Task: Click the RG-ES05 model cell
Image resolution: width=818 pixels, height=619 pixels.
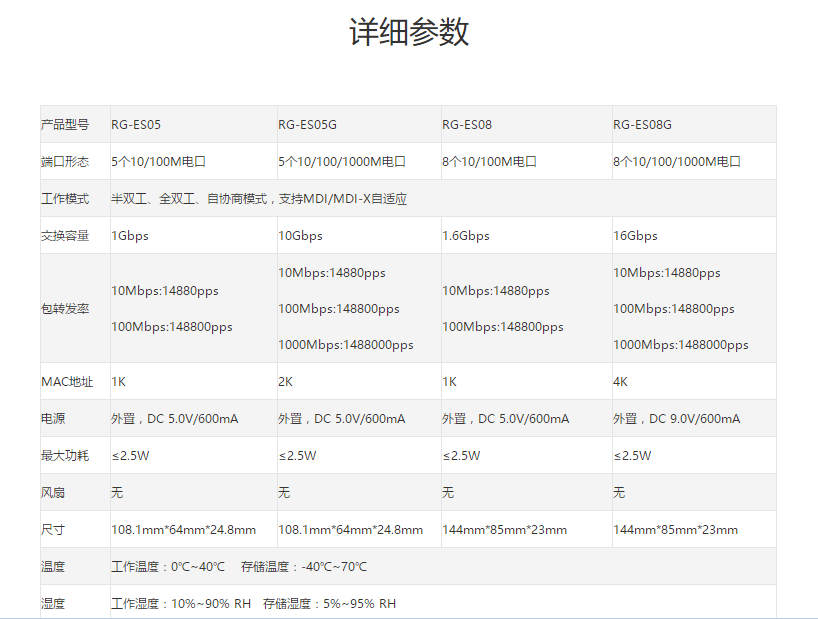Action: pos(136,125)
